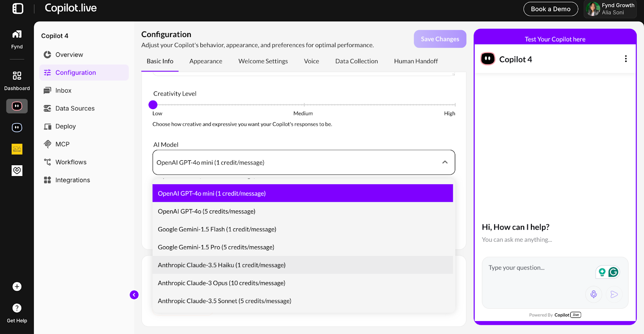The height and width of the screenshot is (334, 644).
Task: Open the Inbox menu item
Action: 84,90
